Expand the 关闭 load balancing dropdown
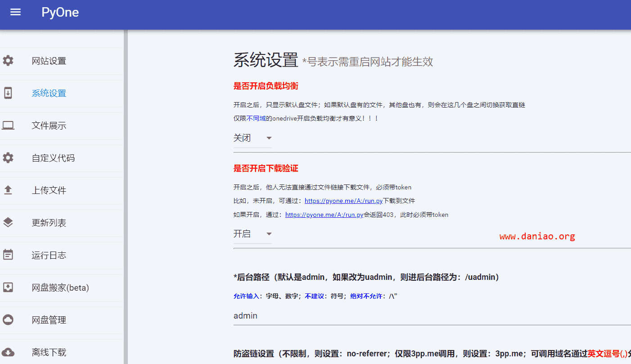 point(252,138)
